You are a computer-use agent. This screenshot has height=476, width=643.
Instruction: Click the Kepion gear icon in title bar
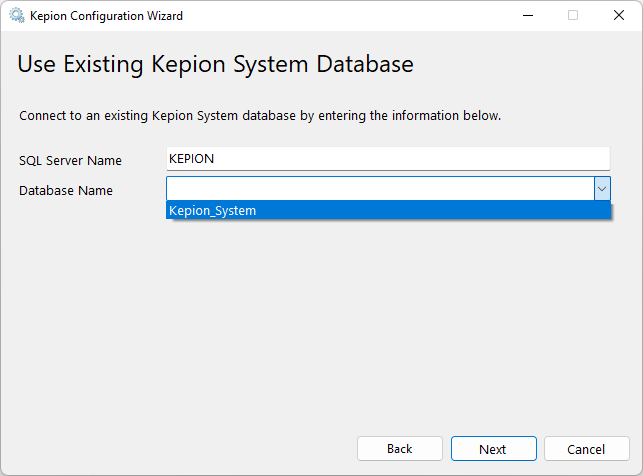coord(17,16)
